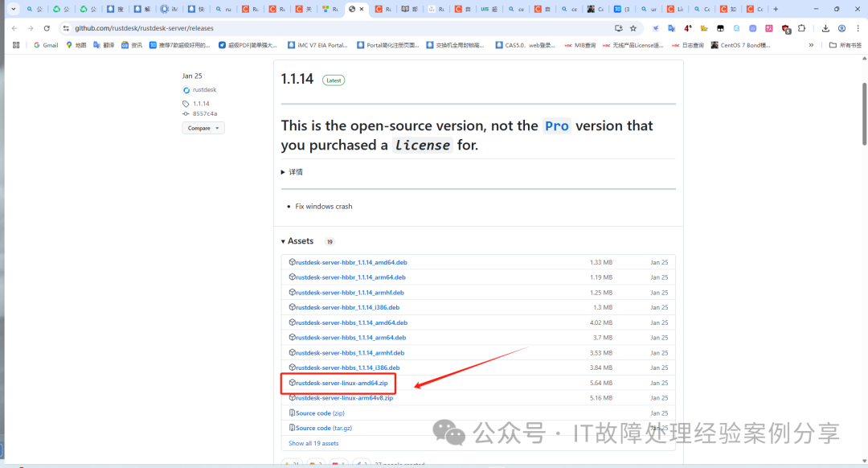
Task: Download rustdesk-server-hbbr_1.1.14_i386.deb
Action: pyautogui.click(x=348, y=307)
